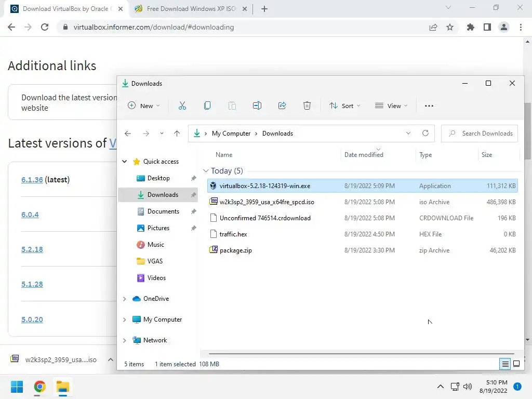Click the Chrome address bar URL
532x399 pixels.
pyautogui.click(x=153, y=27)
